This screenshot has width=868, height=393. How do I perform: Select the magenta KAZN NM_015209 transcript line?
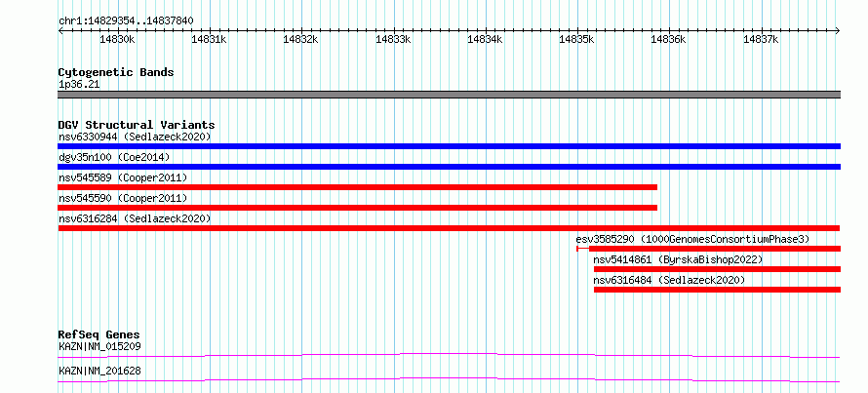449,355
